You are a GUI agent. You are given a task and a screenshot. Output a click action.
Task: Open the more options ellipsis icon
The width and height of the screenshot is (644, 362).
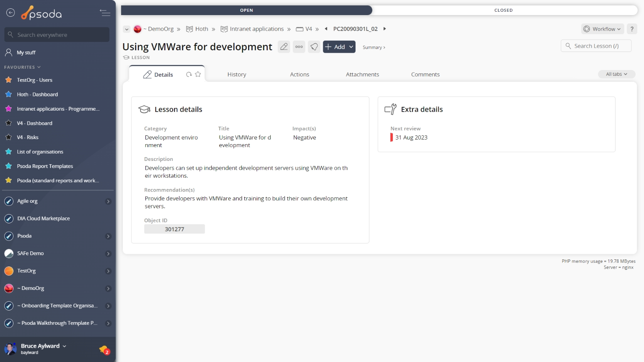299,47
